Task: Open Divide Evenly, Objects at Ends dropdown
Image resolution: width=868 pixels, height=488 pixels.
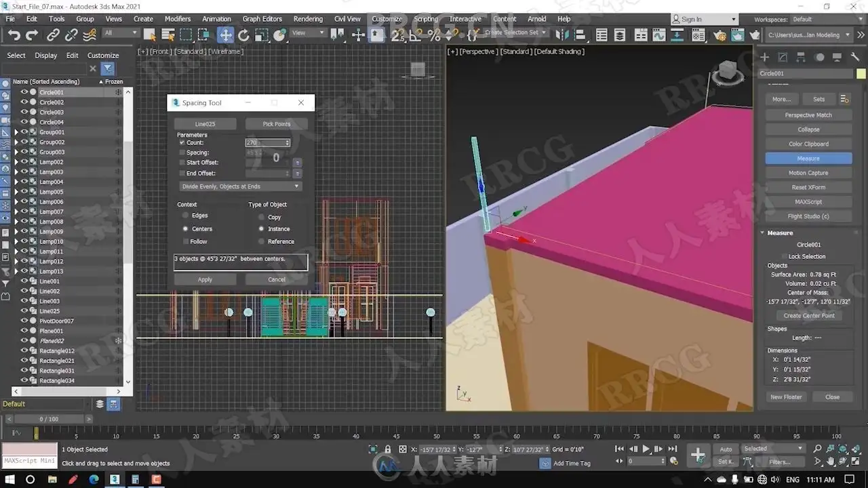Action: pos(241,186)
